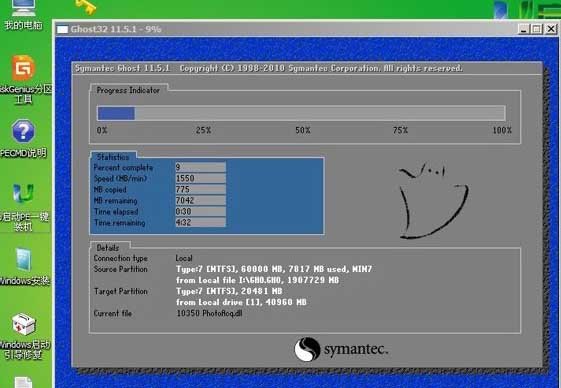Viewport: 561px width, 388px height.
Task: Click the Speed (MB/min) value 1550
Action: [x=200, y=178]
